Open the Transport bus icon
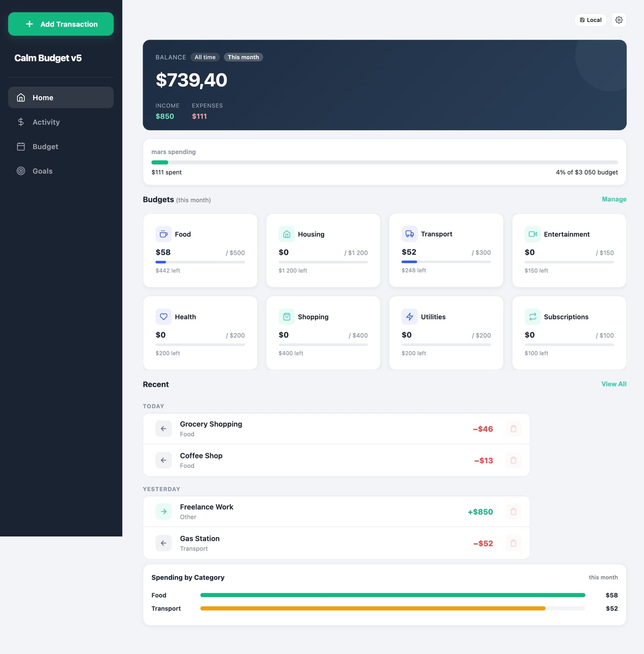This screenshot has width=644, height=654. (410, 234)
